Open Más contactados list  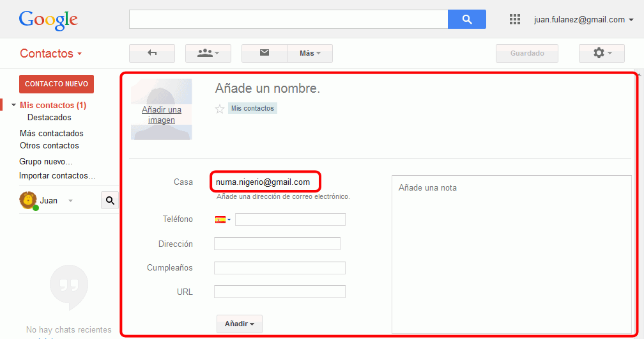[51, 133]
